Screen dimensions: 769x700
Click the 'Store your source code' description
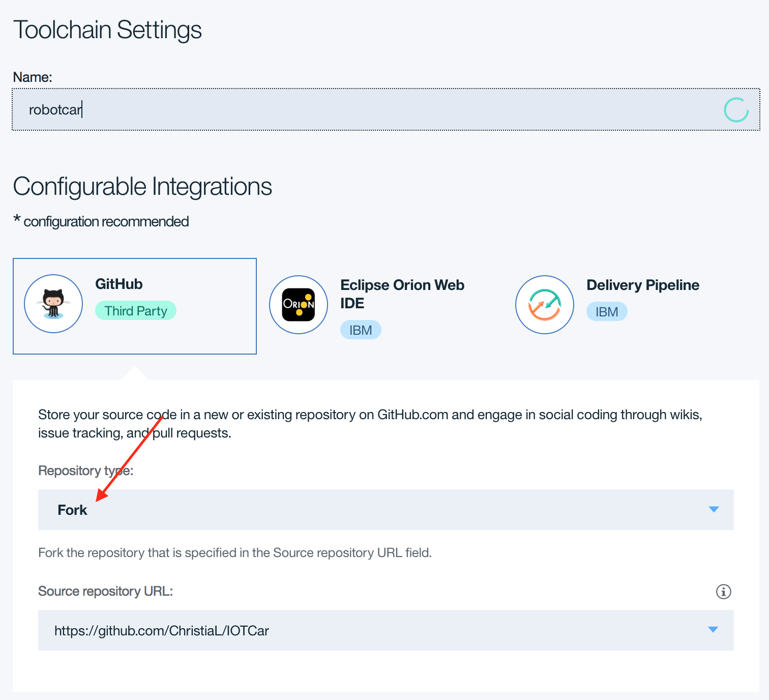pyautogui.click(x=370, y=424)
